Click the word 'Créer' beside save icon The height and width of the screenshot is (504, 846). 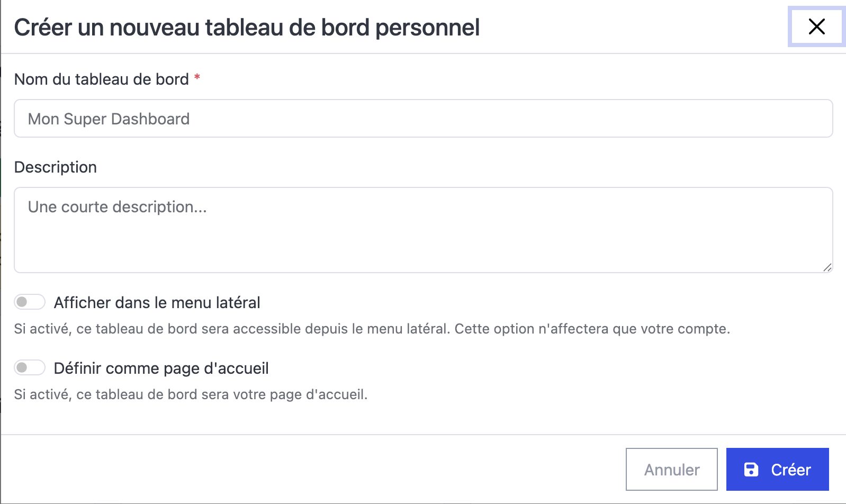[790, 470]
